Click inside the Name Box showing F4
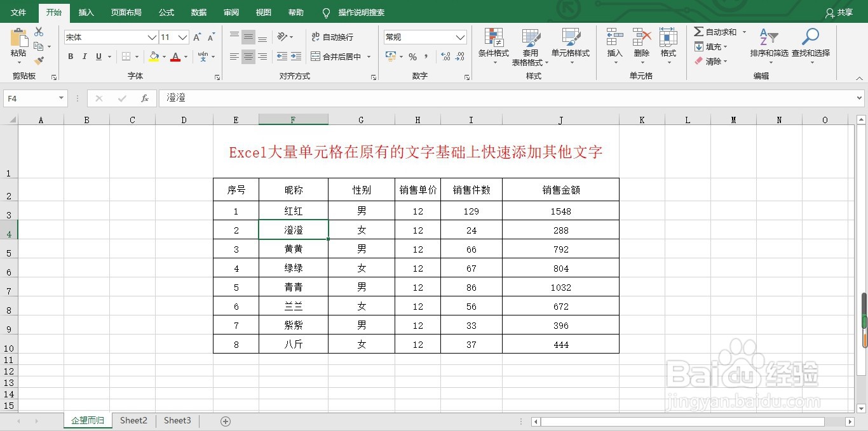868x431 pixels. click(x=31, y=98)
